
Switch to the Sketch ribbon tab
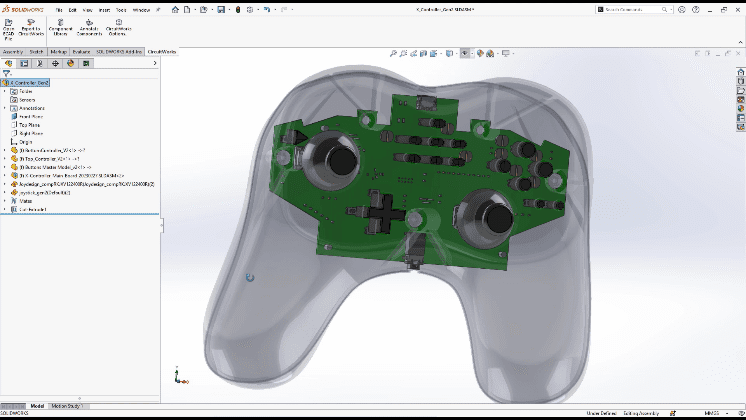[x=36, y=52]
